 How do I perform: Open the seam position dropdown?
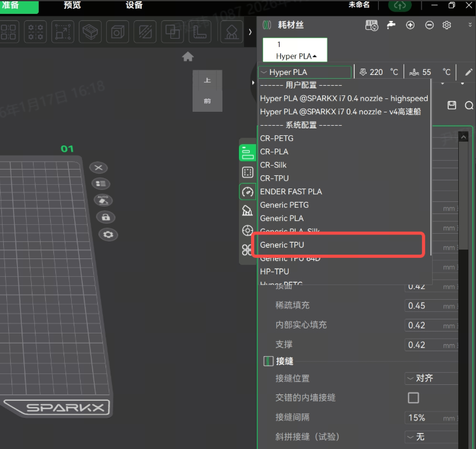point(431,378)
